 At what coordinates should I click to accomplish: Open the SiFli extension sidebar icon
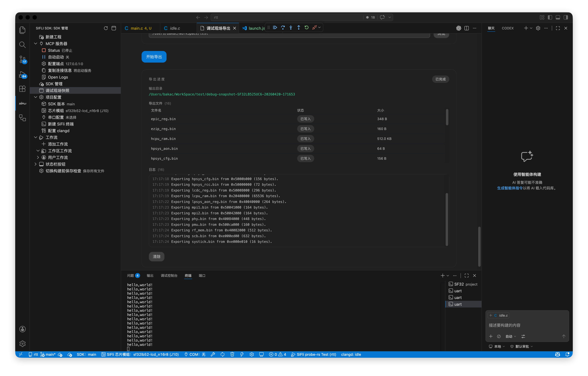[x=23, y=103]
